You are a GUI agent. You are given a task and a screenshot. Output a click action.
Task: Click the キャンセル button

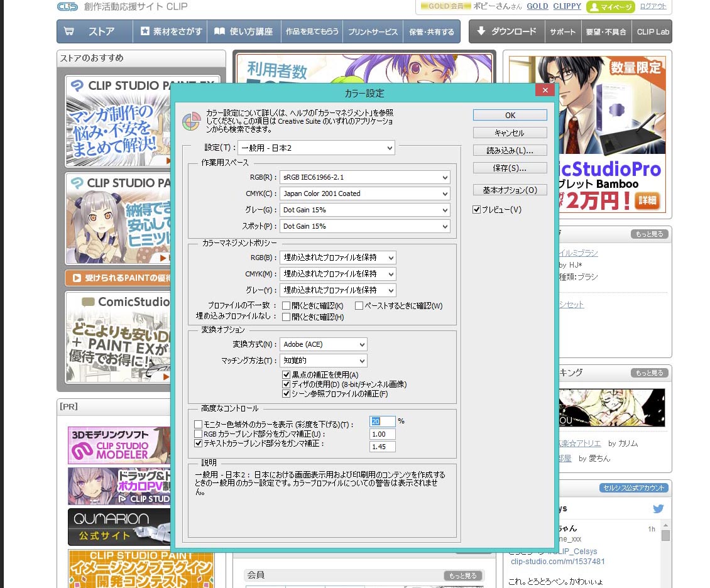pos(510,133)
